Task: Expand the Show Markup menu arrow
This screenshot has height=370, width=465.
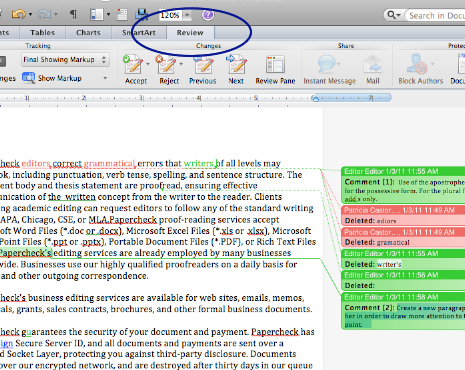Action: 105,78
